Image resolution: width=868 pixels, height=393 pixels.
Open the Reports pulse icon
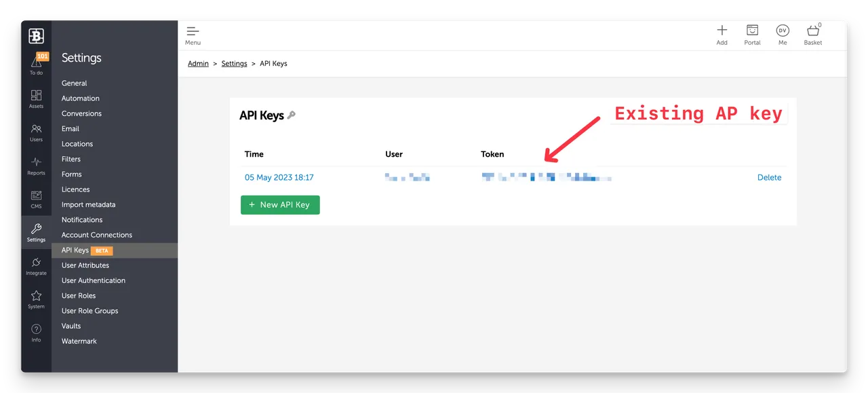[36, 162]
